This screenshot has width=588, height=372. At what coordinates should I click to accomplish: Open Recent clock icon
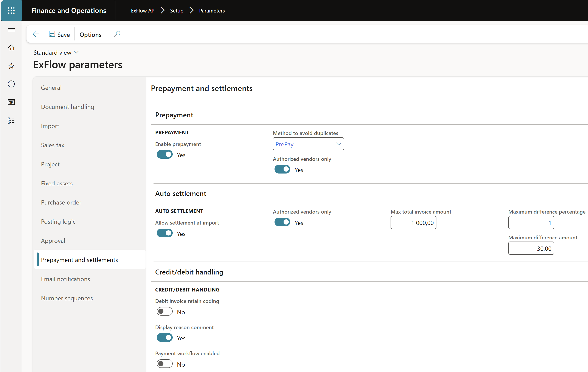[11, 84]
